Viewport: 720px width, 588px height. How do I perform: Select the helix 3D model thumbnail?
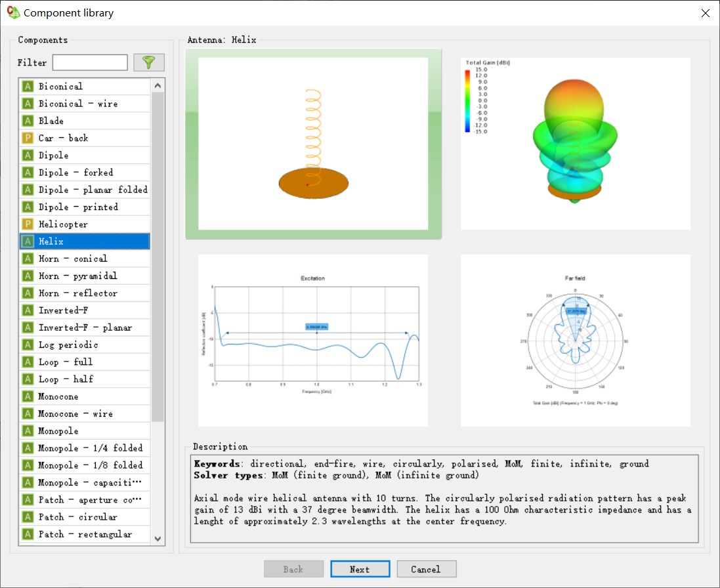tap(313, 144)
